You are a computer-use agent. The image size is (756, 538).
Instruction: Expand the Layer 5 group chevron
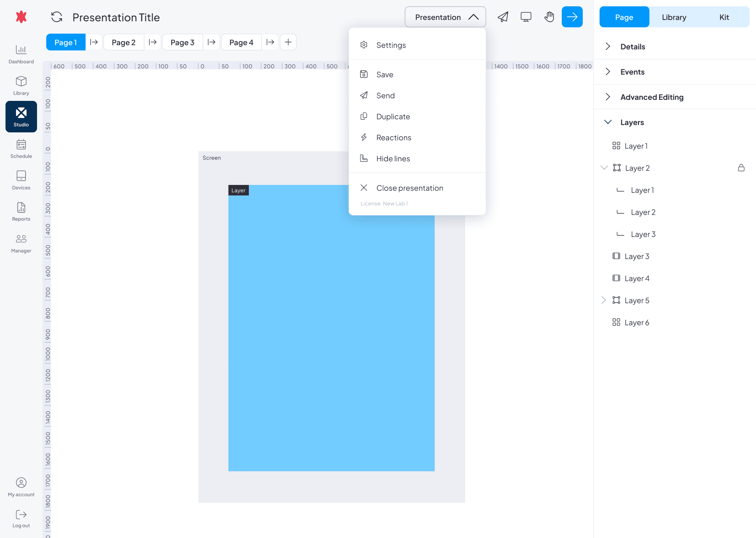coord(603,300)
